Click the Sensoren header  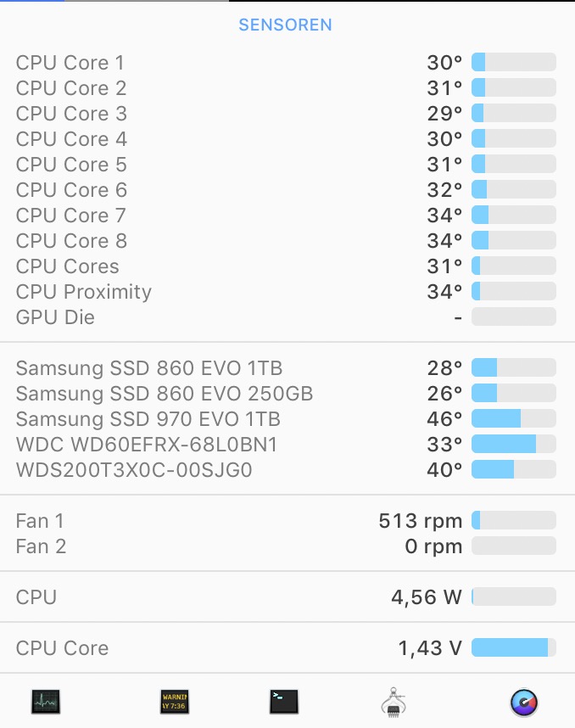(x=285, y=25)
